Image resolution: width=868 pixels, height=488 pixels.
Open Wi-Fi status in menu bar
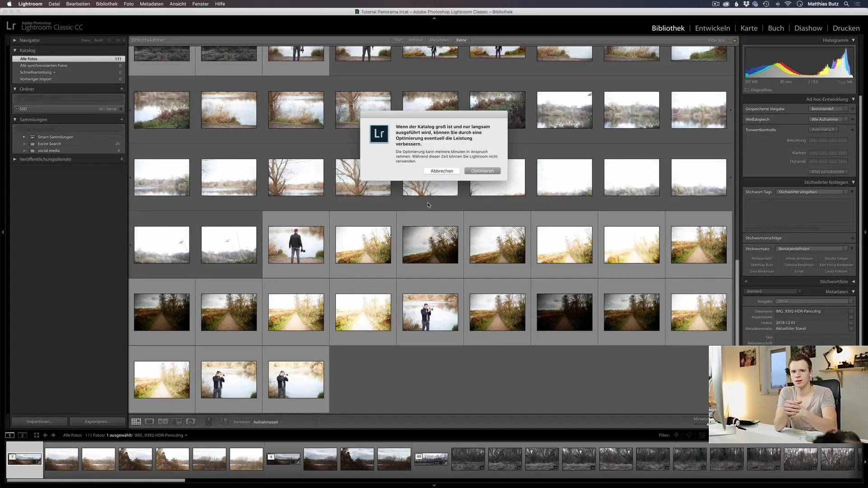click(x=788, y=4)
